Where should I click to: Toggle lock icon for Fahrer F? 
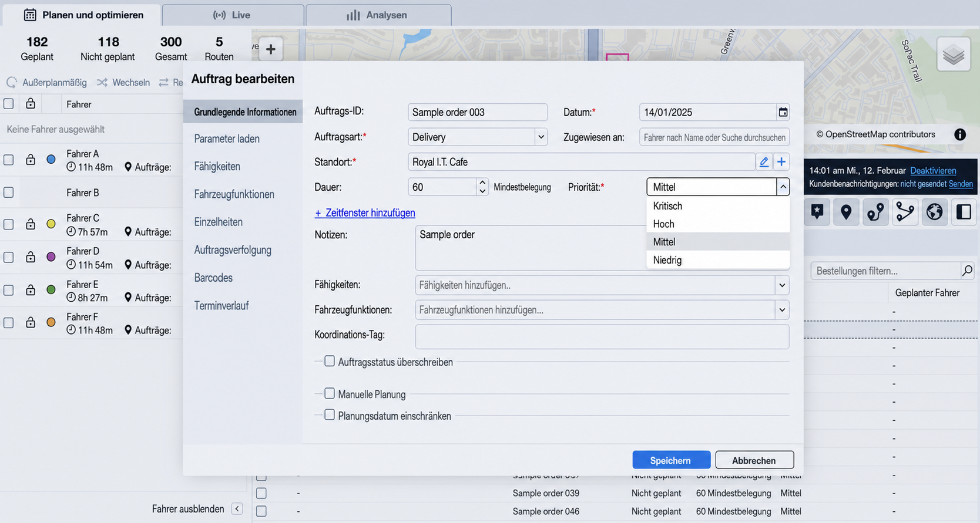(31, 322)
